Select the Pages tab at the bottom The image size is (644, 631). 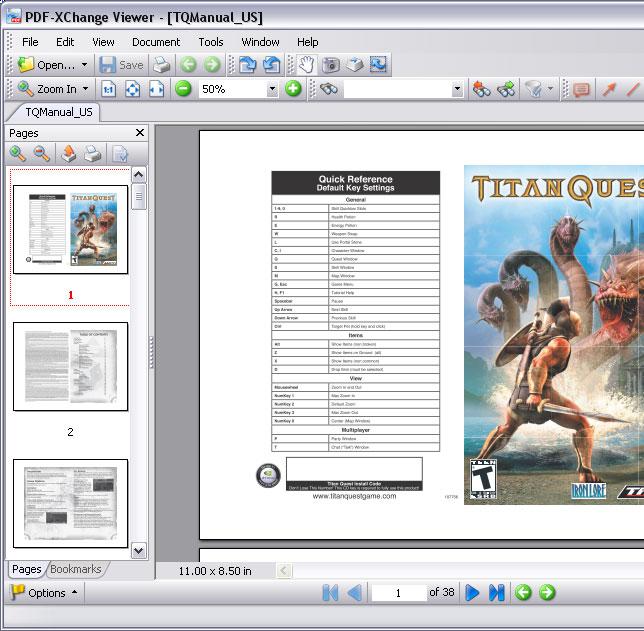coord(27,569)
